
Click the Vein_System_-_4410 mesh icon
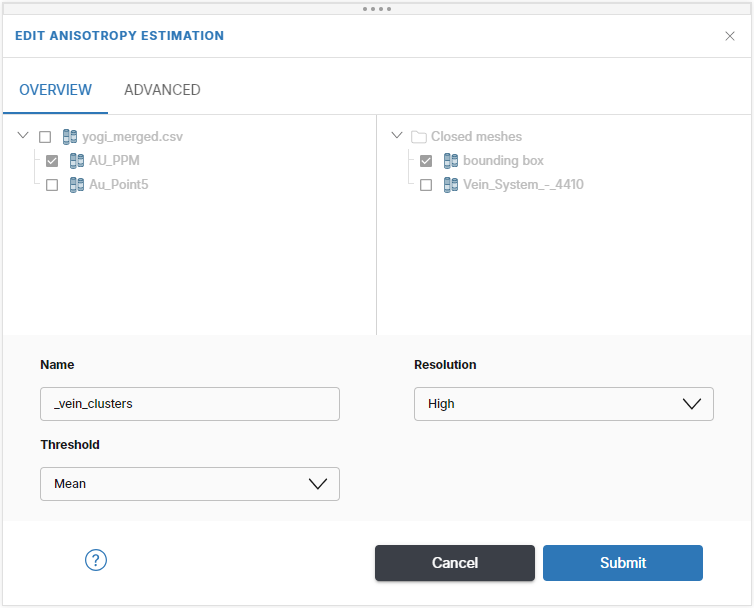pyautogui.click(x=451, y=185)
